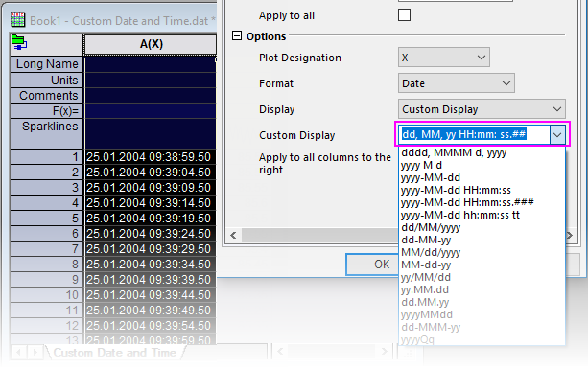Select cell 25.01.2004 09:39:04.50

151,172
